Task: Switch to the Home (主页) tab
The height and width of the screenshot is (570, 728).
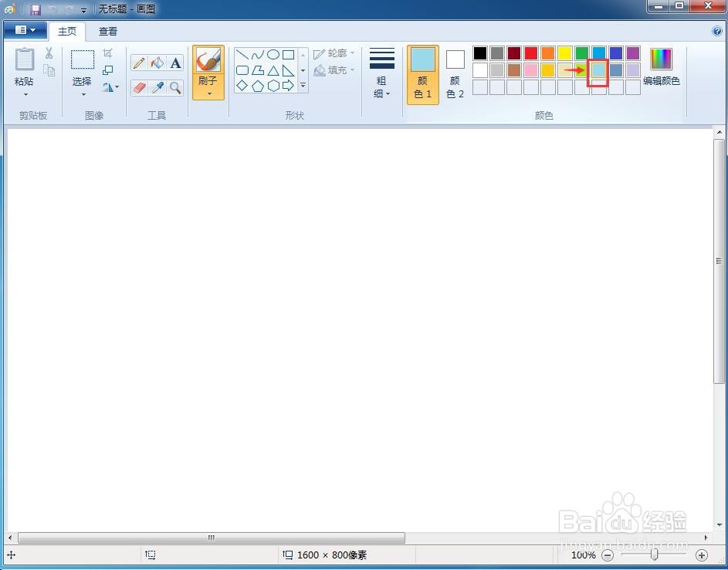Action: [67, 31]
